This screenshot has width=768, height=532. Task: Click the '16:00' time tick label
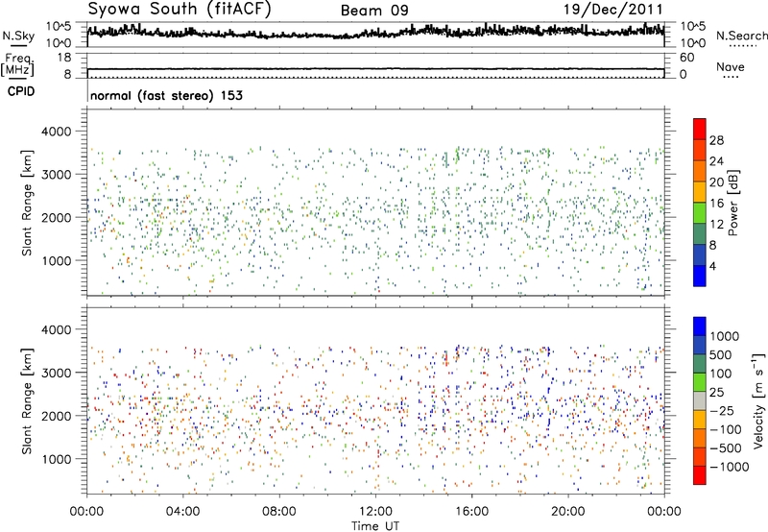point(471,512)
